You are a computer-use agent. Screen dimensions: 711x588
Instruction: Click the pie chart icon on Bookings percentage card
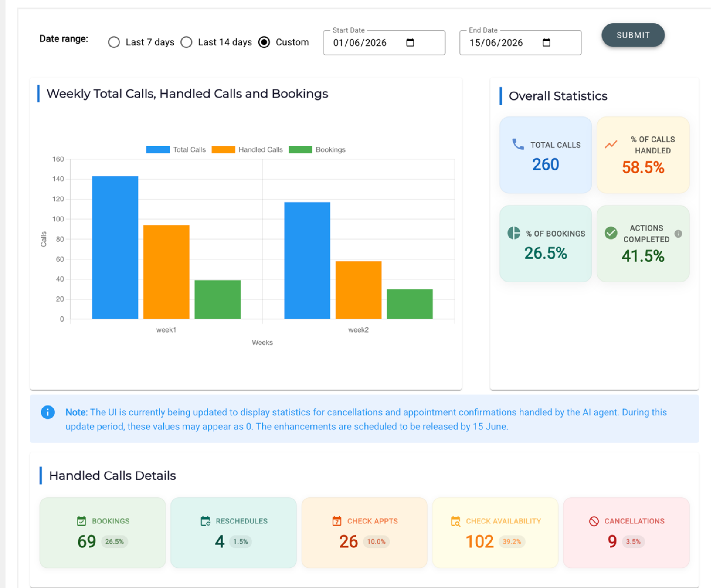(514, 233)
